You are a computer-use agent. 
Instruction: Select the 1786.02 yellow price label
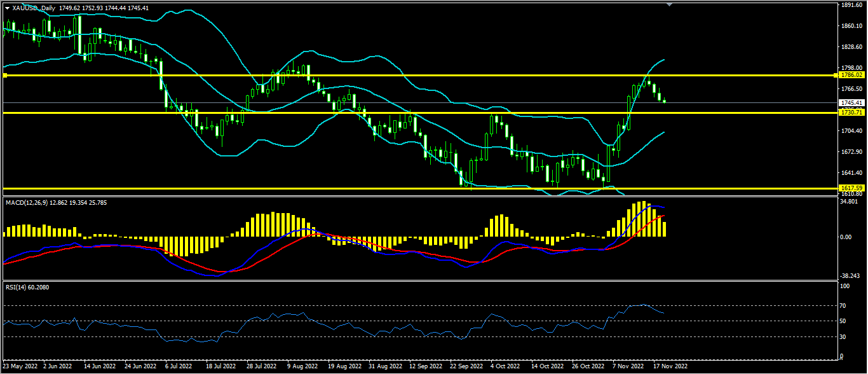851,75
